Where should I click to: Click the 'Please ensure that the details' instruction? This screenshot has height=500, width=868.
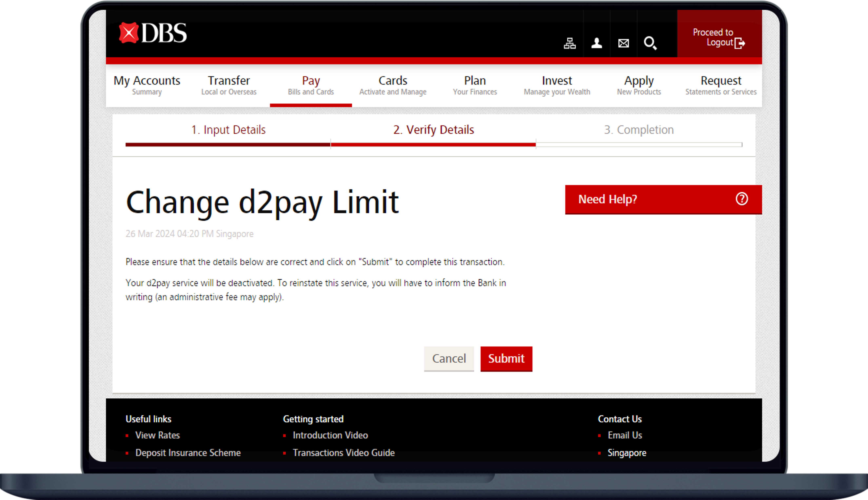tap(315, 262)
